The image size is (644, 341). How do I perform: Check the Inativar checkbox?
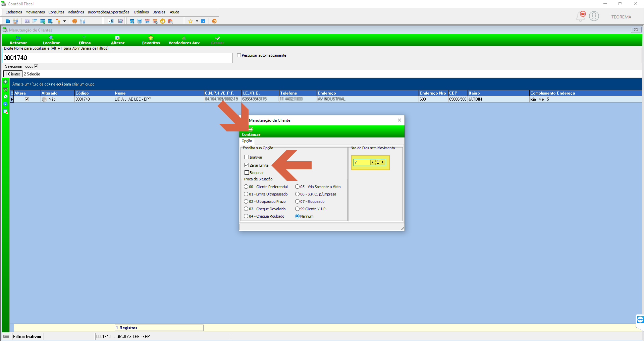tap(247, 157)
